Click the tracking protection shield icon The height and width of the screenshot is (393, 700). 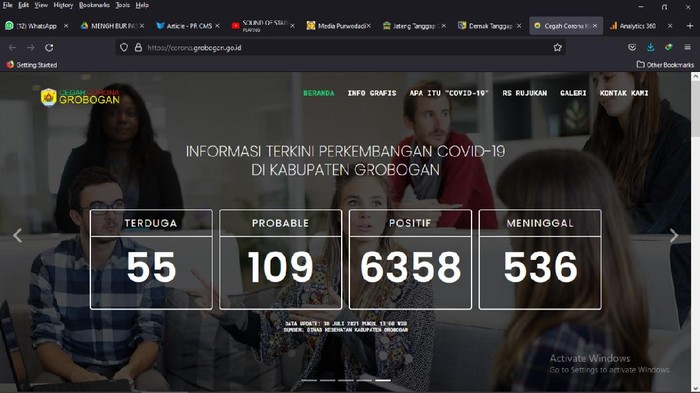124,47
